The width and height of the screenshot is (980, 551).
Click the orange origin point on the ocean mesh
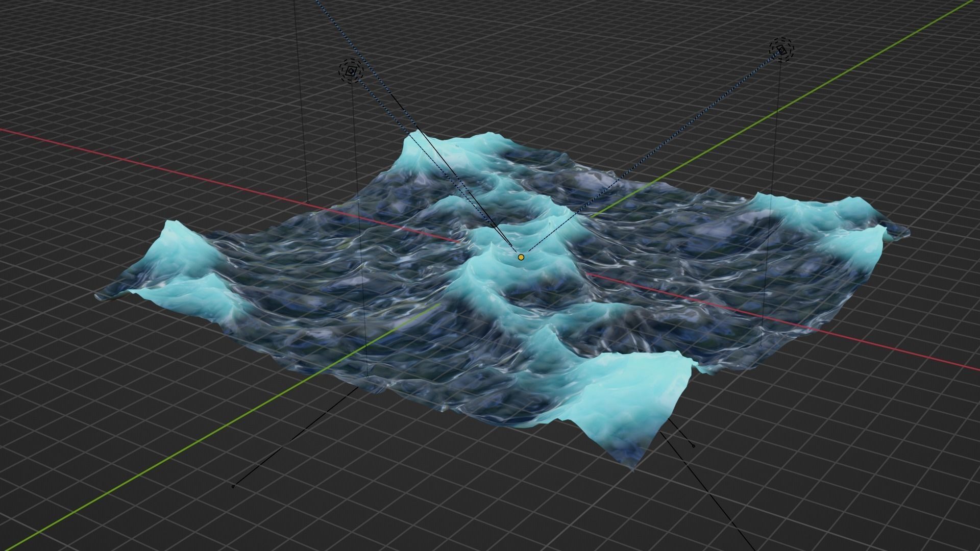pyautogui.click(x=521, y=258)
